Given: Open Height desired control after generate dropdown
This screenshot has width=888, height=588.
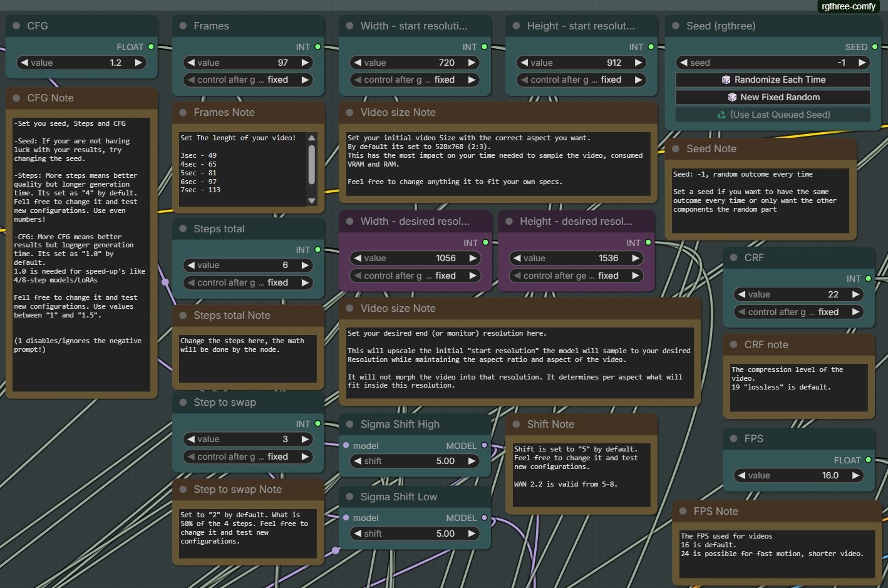Looking at the screenshot, I should click(576, 276).
